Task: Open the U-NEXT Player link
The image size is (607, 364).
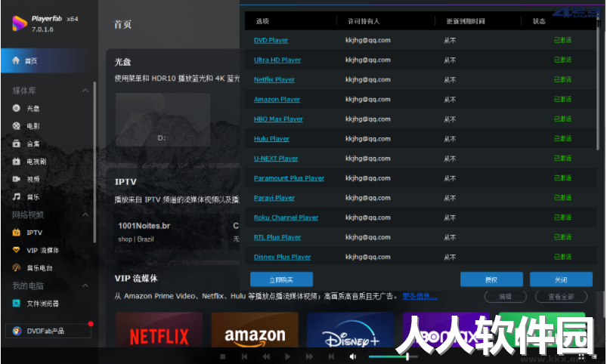Action: [276, 159]
